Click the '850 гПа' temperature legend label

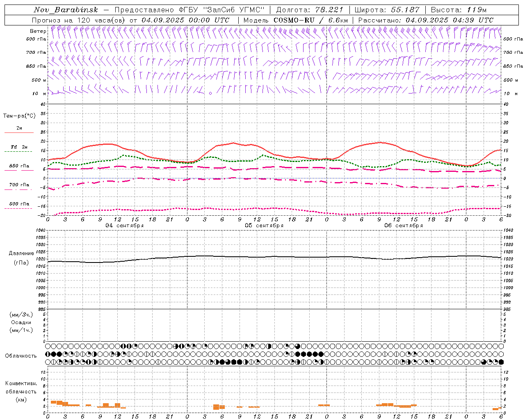pos(19,166)
